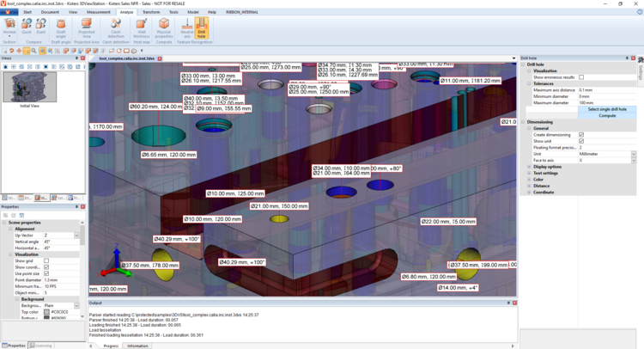
Task: Open the Model ribbon tab
Action: [x=193, y=12]
